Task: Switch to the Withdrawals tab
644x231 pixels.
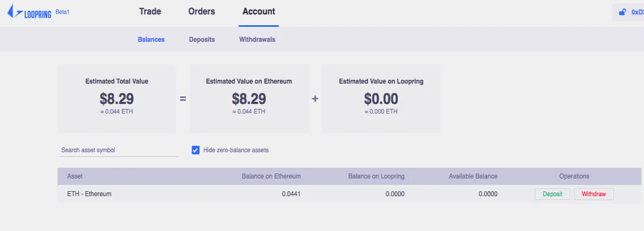Action: (x=257, y=40)
